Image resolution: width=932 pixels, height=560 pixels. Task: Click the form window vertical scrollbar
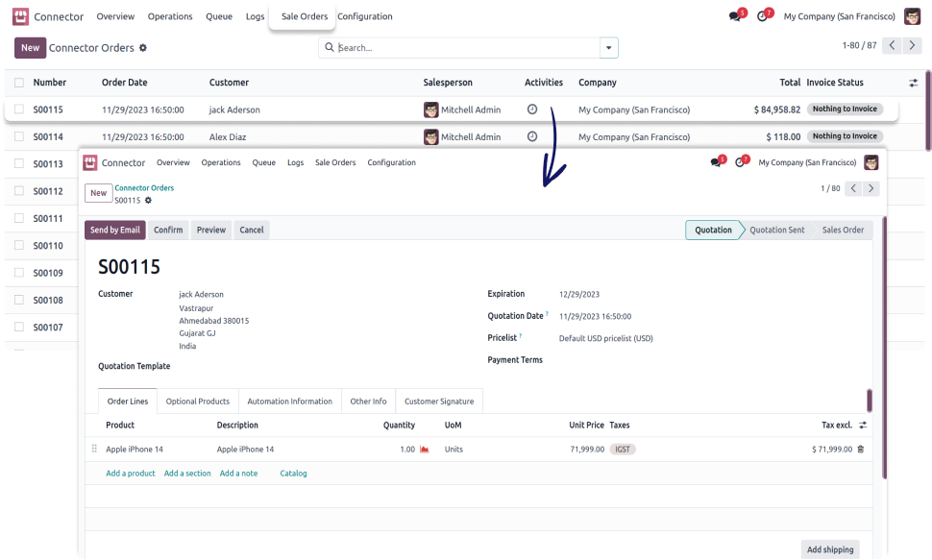click(885, 349)
